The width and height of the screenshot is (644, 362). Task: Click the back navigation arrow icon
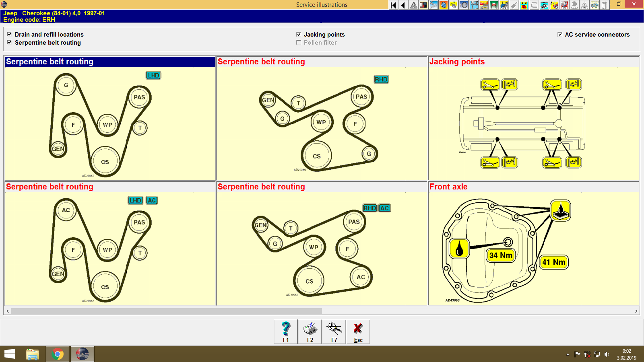point(403,5)
